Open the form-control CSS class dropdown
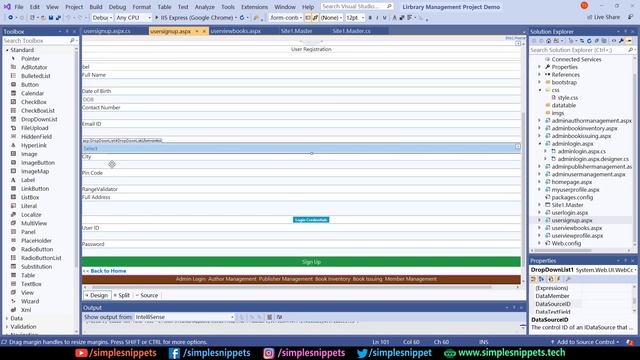The image size is (640, 360). pos(286,18)
